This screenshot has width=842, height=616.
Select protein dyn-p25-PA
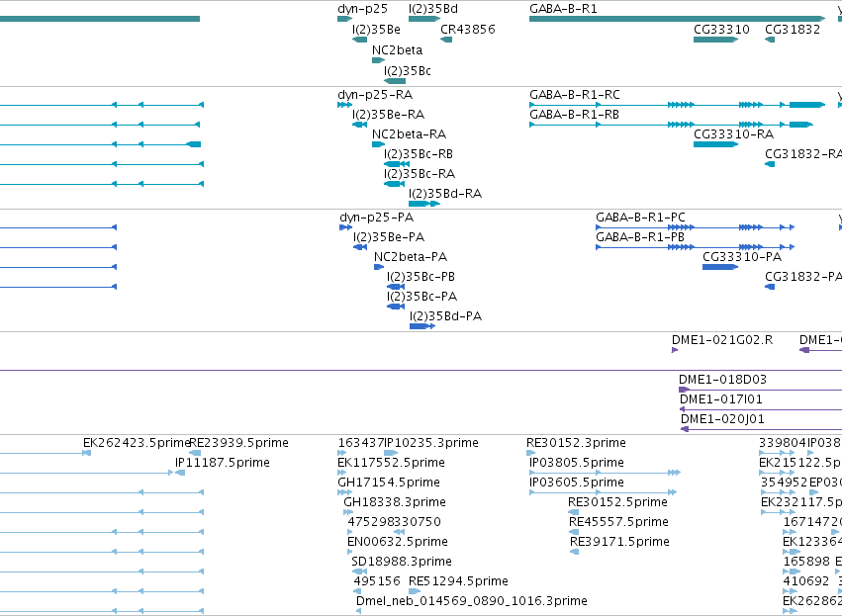pyautogui.click(x=376, y=218)
